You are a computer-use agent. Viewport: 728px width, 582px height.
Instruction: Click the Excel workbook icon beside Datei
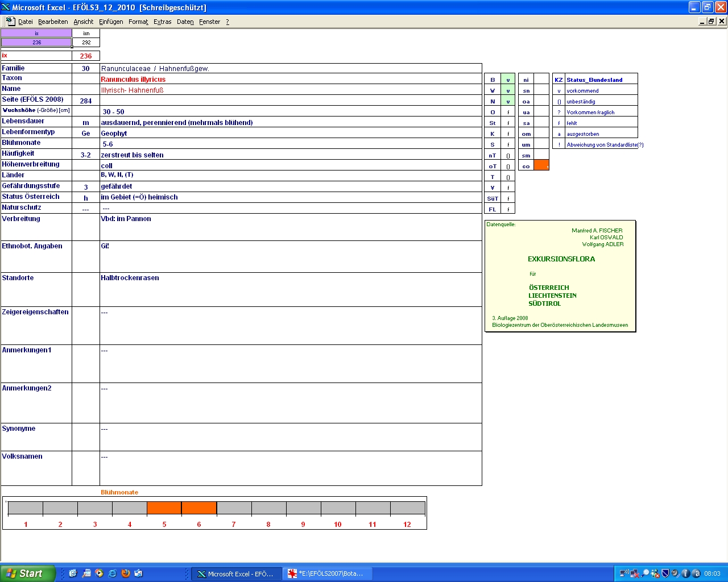[x=10, y=22]
